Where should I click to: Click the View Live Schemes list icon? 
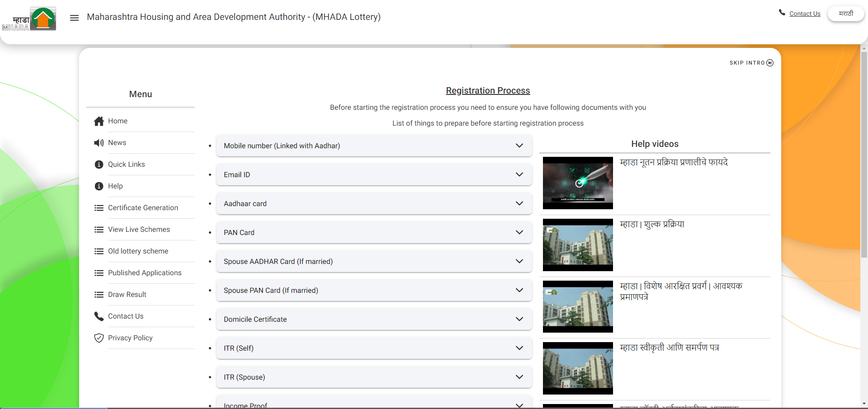pyautogui.click(x=99, y=230)
